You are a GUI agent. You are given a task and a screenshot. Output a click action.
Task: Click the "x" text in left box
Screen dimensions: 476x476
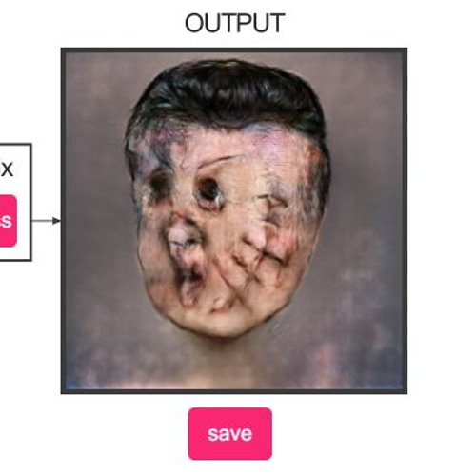[7, 169]
